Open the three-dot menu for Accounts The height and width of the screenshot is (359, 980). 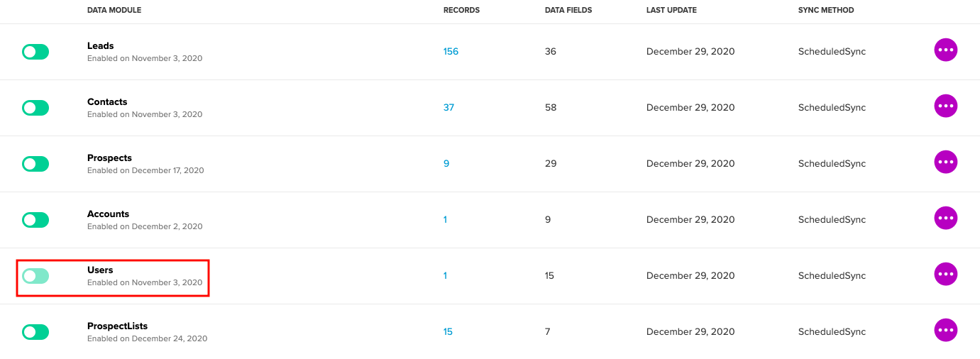[945, 218]
